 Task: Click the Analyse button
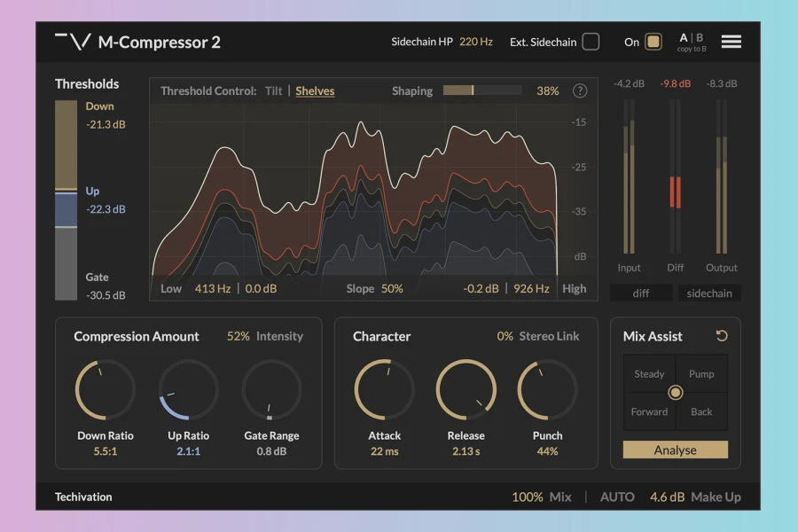coord(676,450)
